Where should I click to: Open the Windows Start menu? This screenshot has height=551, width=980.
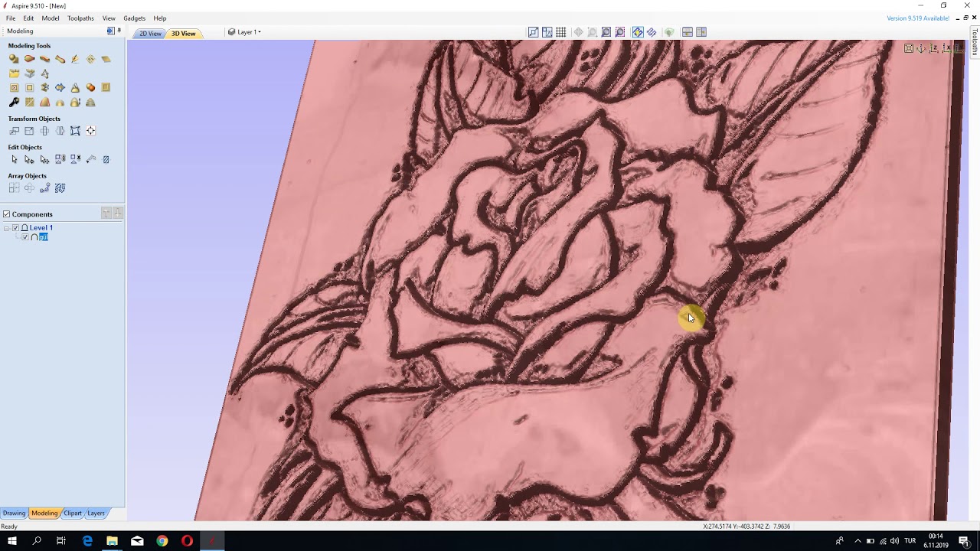12,541
